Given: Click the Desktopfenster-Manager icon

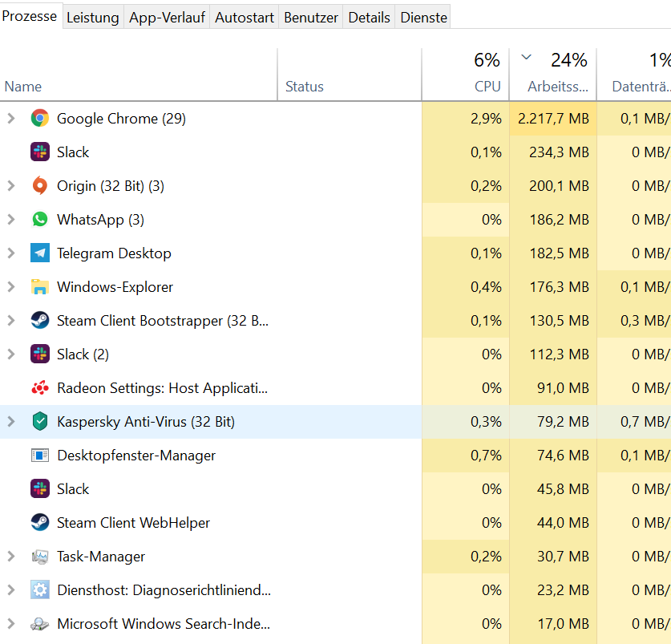Looking at the screenshot, I should point(40,456).
